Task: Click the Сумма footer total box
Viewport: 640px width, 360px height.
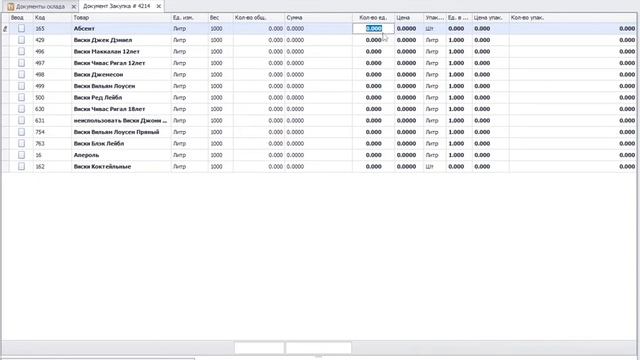Action: click(x=319, y=347)
